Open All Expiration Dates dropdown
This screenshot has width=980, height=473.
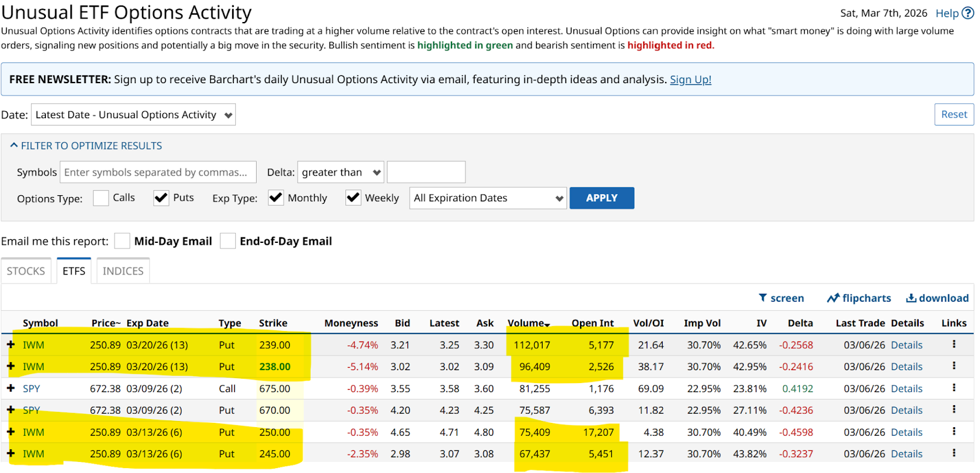pyautogui.click(x=488, y=198)
